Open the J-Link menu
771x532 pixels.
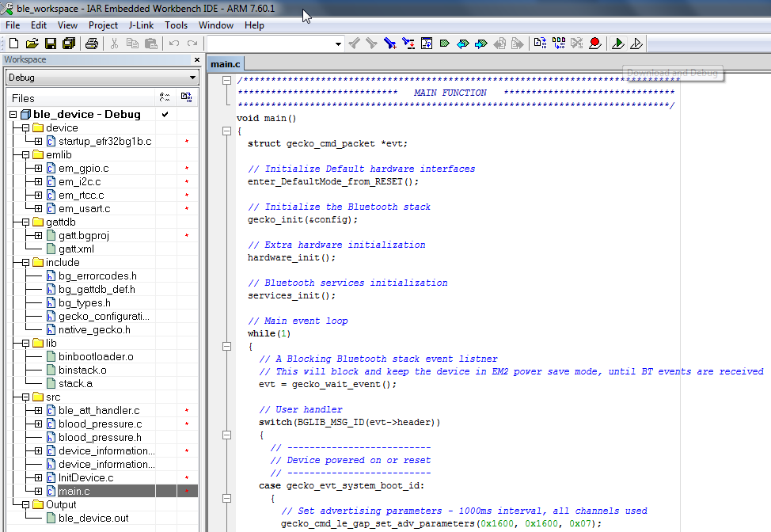[x=141, y=25]
